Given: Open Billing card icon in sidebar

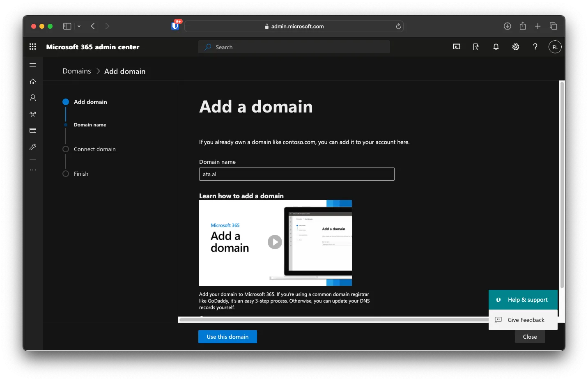Looking at the screenshot, I should (33, 131).
